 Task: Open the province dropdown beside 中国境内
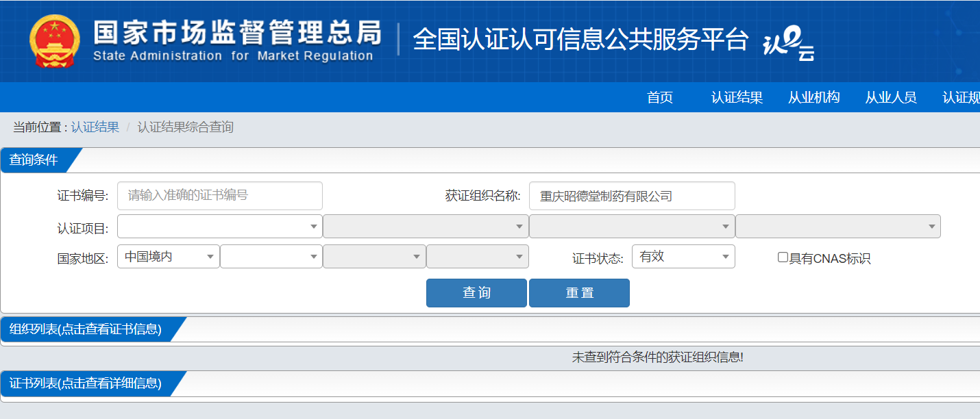click(x=271, y=257)
